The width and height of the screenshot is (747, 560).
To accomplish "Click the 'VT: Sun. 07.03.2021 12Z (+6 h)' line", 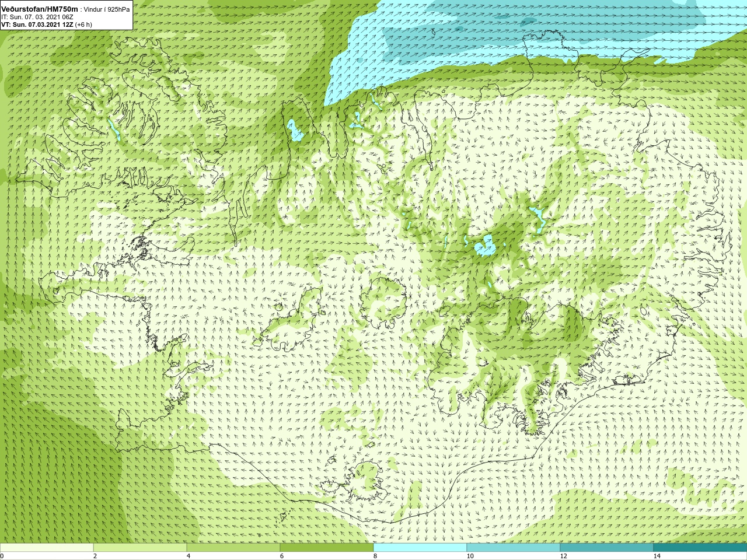I will (46, 24).
